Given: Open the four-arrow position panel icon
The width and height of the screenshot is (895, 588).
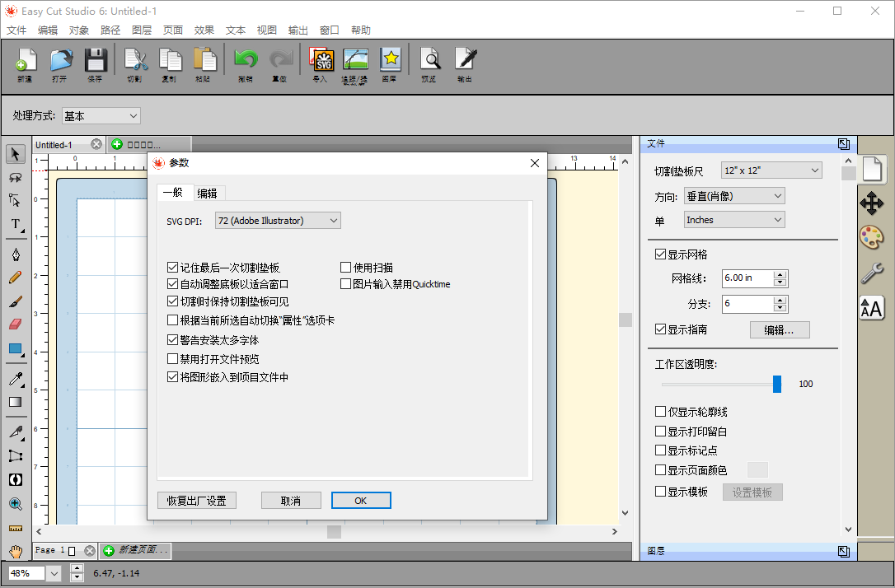Looking at the screenshot, I should 872,203.
